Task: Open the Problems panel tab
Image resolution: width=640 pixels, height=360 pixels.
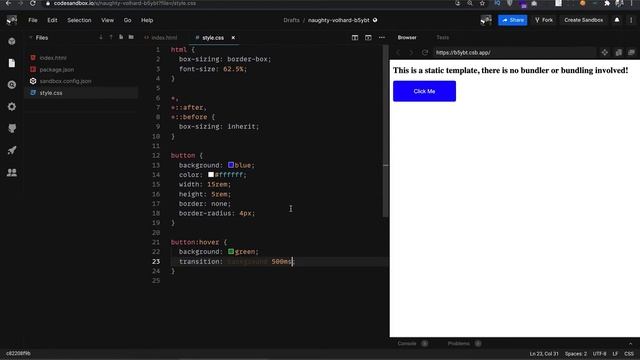Action: (x=458, y=344)
